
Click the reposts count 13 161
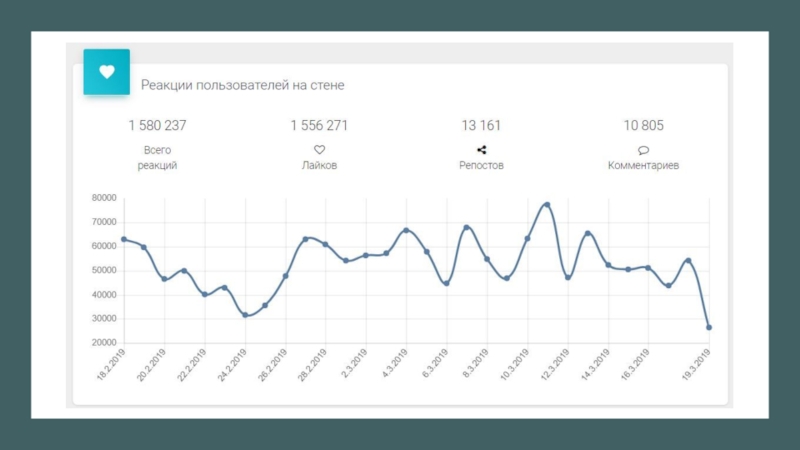tap(481, 126)
